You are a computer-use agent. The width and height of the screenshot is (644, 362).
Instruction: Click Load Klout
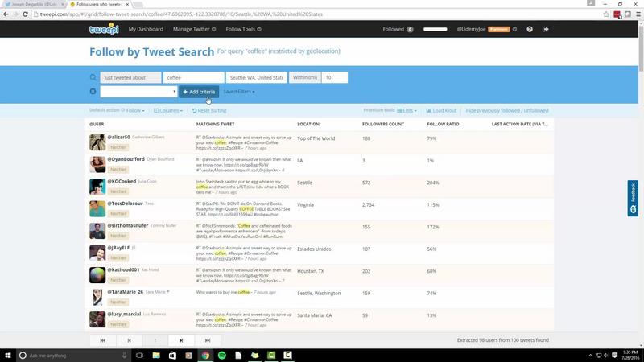tap(441, 111)
